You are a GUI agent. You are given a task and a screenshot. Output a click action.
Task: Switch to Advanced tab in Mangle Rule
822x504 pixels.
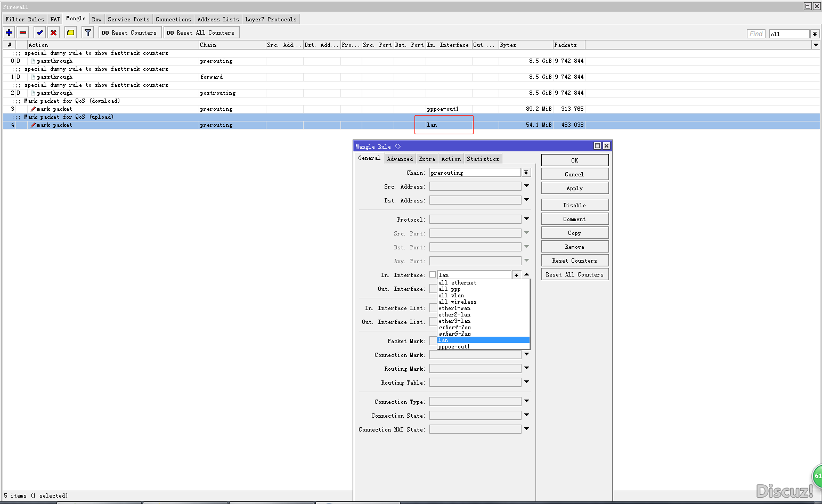[400, 159]
